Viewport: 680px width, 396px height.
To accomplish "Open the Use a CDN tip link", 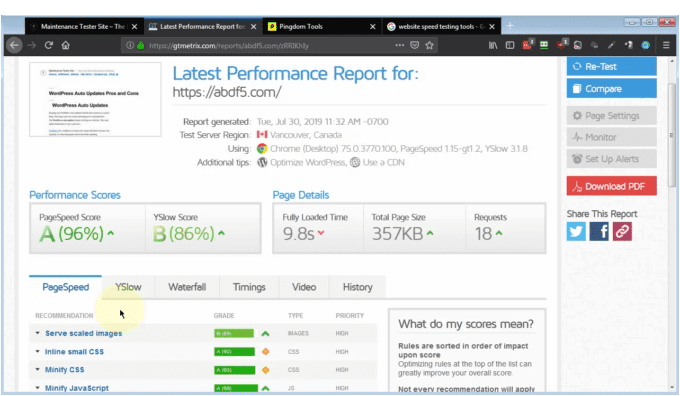I will [383, 163].
